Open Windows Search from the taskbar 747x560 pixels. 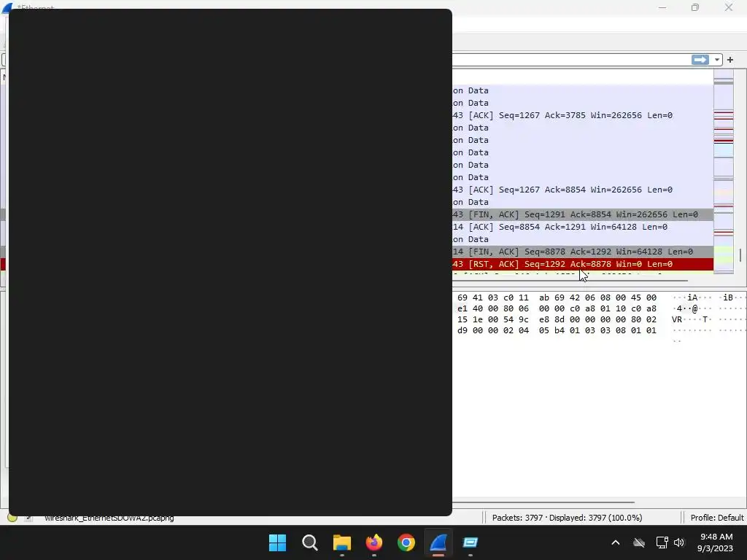click(309, 542)
